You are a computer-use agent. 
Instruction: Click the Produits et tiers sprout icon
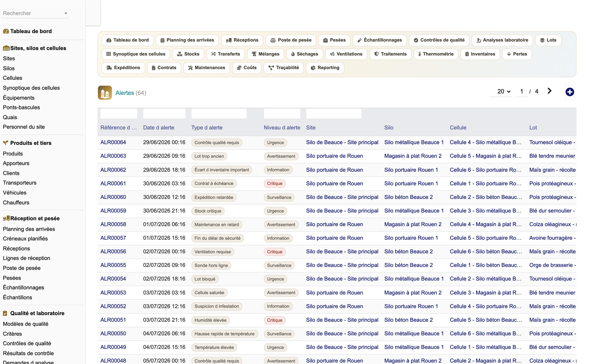[6, 143]
